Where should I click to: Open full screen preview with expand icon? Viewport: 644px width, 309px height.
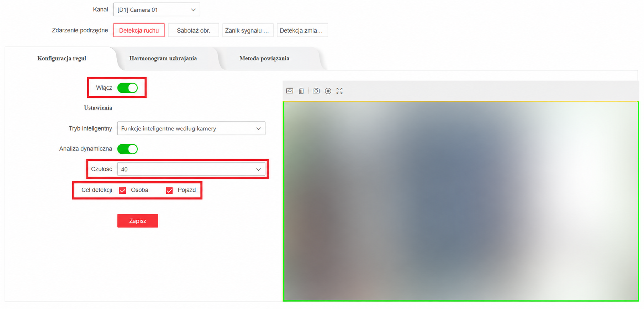coord(339,91)
